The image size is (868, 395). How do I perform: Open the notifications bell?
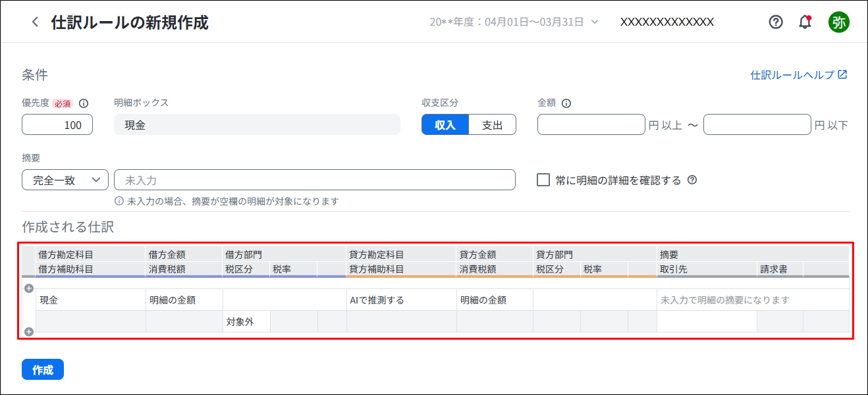point(805,22)
